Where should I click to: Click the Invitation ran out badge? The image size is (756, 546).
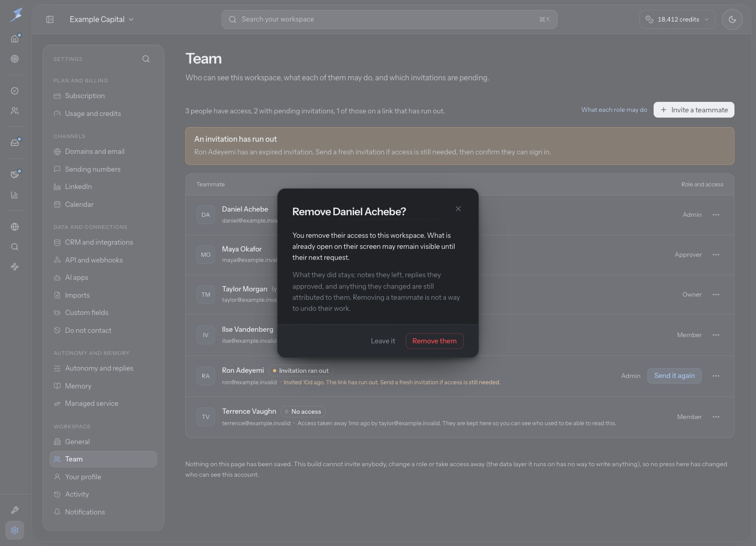tap(300, 371)
